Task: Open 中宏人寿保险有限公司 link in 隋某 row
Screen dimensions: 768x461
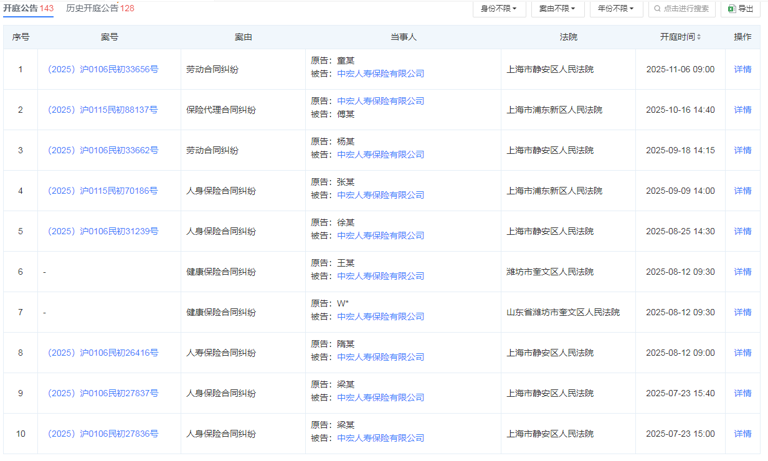Action: click(381, 357)
